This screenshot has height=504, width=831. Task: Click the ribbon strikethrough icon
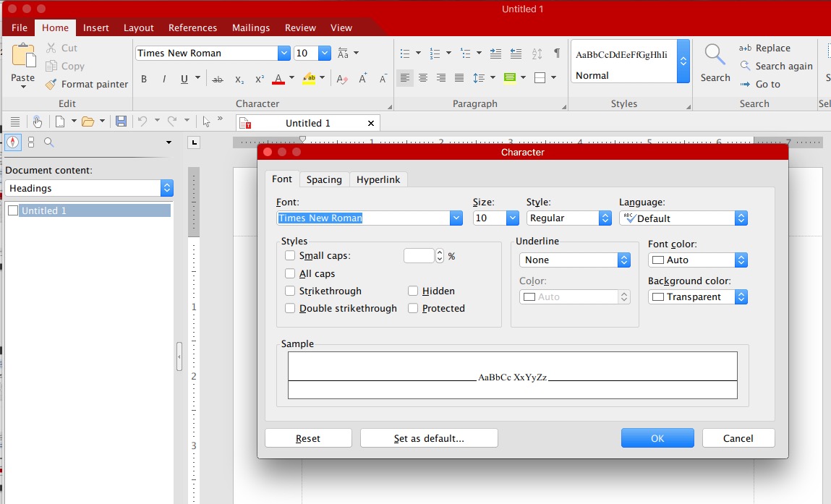coord(218,79)
